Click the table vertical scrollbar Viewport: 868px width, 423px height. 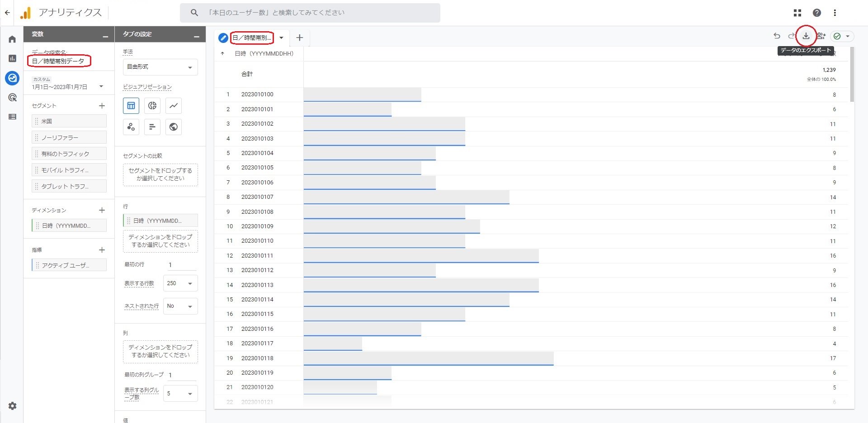click(852, 75)
